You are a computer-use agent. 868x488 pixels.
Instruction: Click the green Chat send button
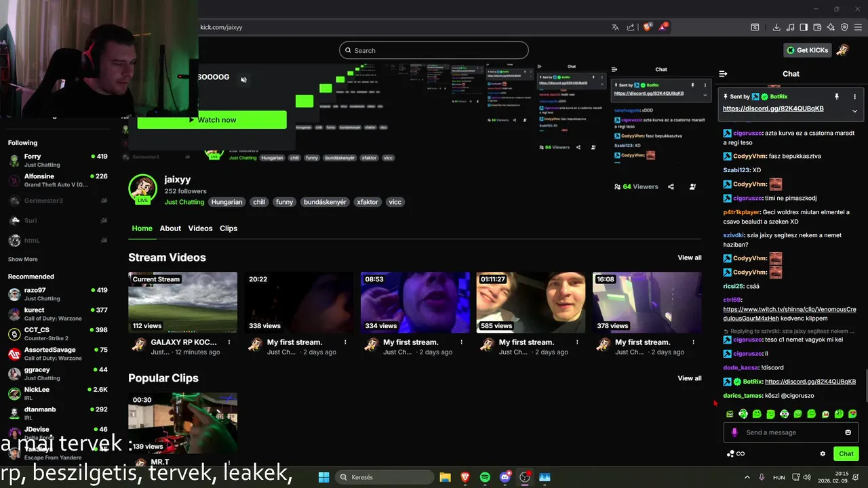(846, 454)
